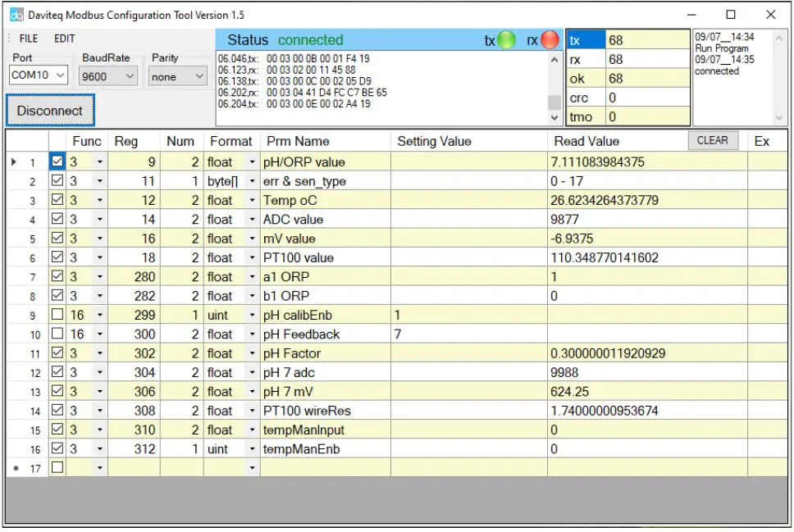The image size is (794, 532).
Task: Click the green tx indicator light
Action: pyautogui.click(x=507, y=40)
